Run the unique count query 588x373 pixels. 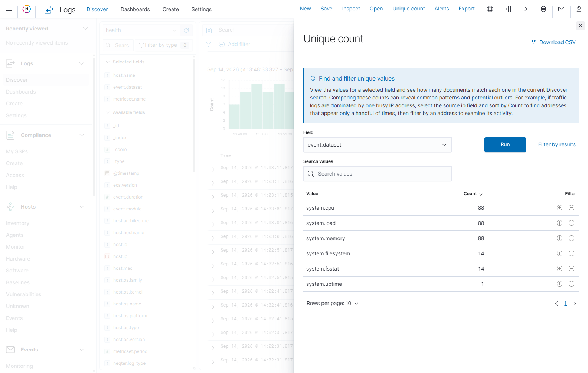click(505, 145)
